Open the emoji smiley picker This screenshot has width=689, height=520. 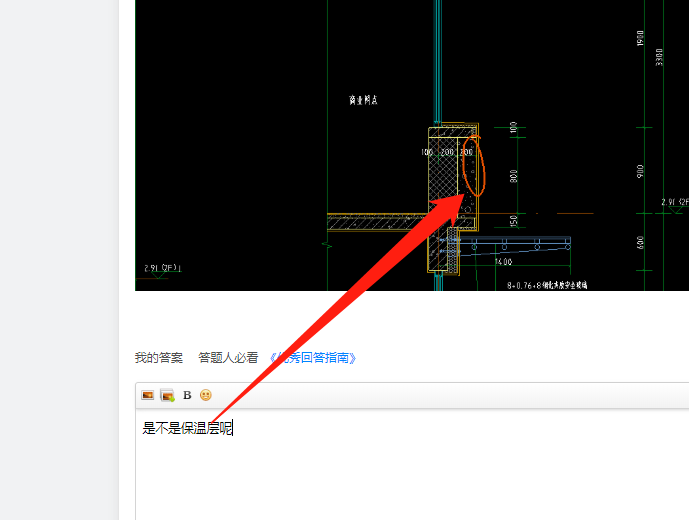click(206, 395)
